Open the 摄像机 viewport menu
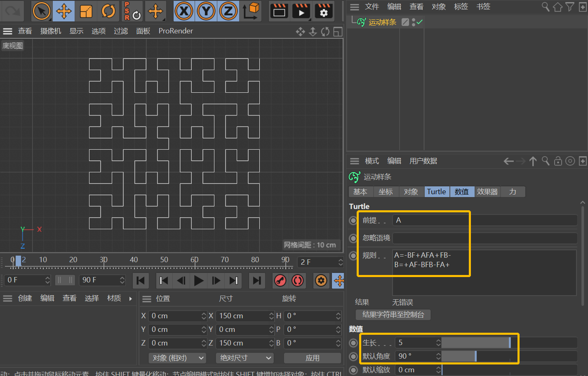 click(50, 31)
